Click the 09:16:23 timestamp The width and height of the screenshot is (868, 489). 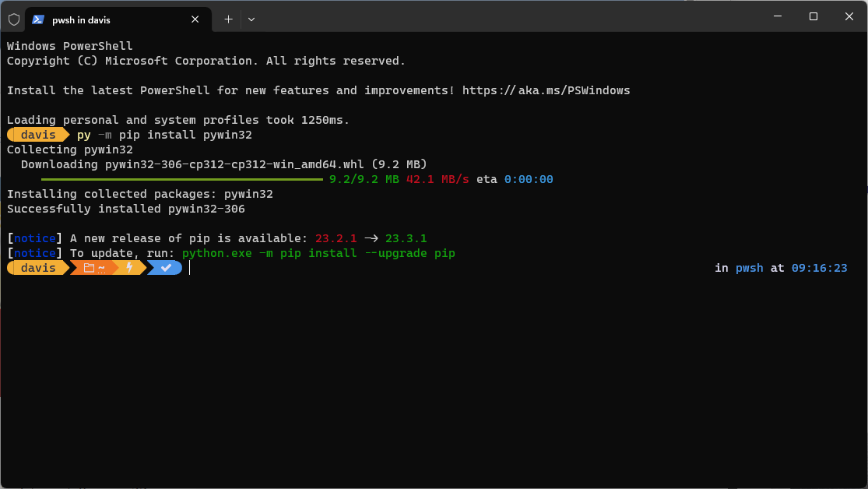pos(819,267)
